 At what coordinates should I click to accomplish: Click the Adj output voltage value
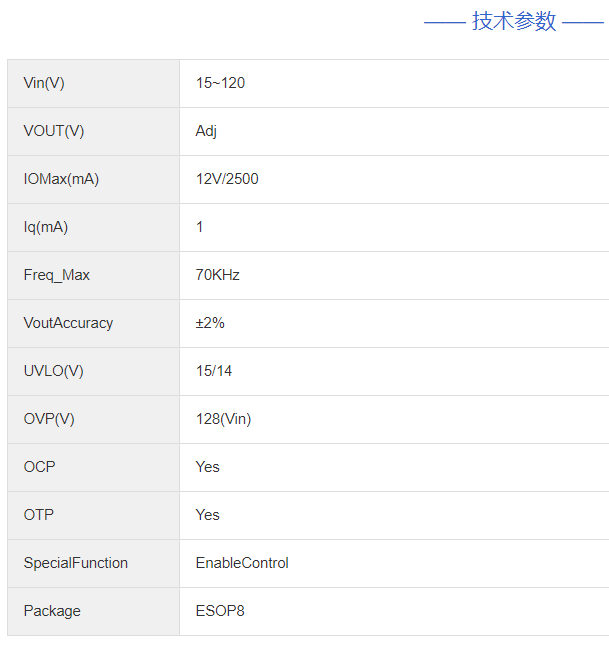[206, 131]
